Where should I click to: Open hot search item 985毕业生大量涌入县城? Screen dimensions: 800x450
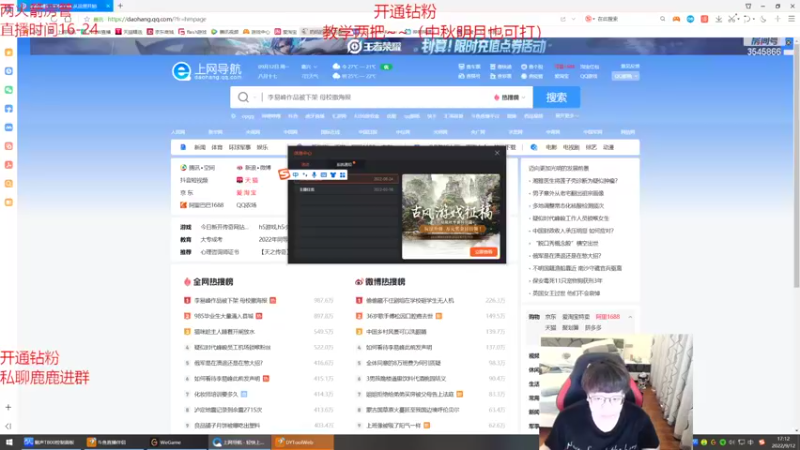click(223, 316)
